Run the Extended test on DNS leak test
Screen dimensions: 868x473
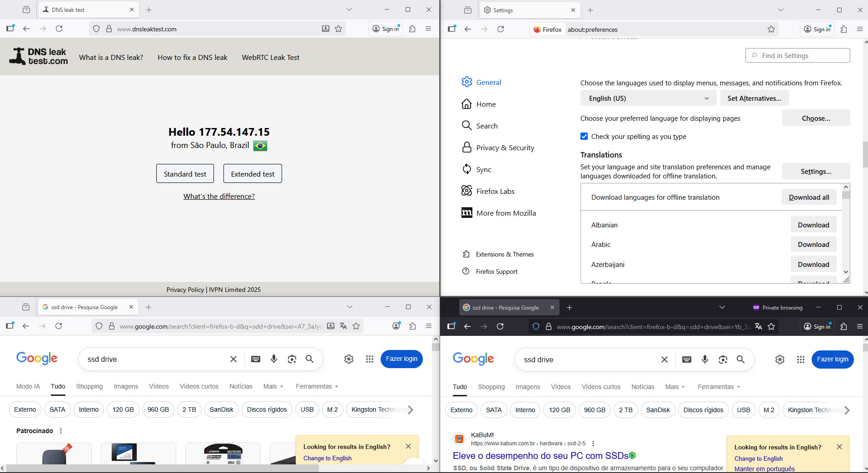[x=253, y=173]
